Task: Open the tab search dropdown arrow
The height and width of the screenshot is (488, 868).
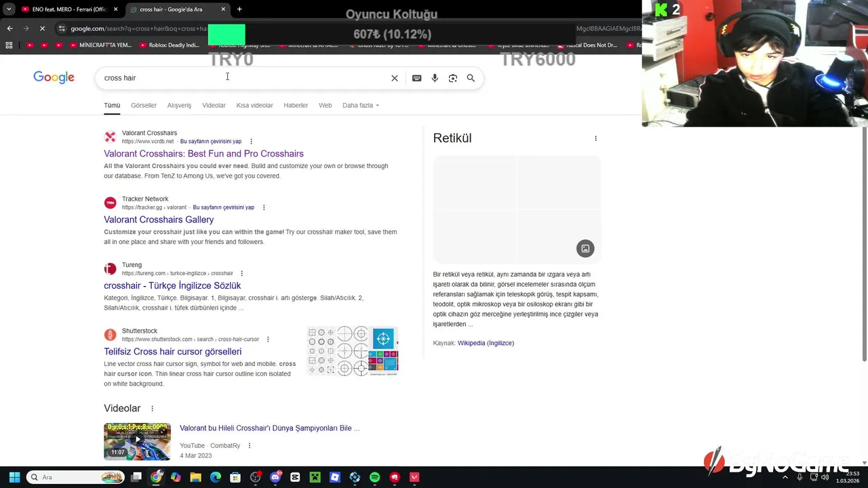Action: pyautogui.click(x=7, y=9)
